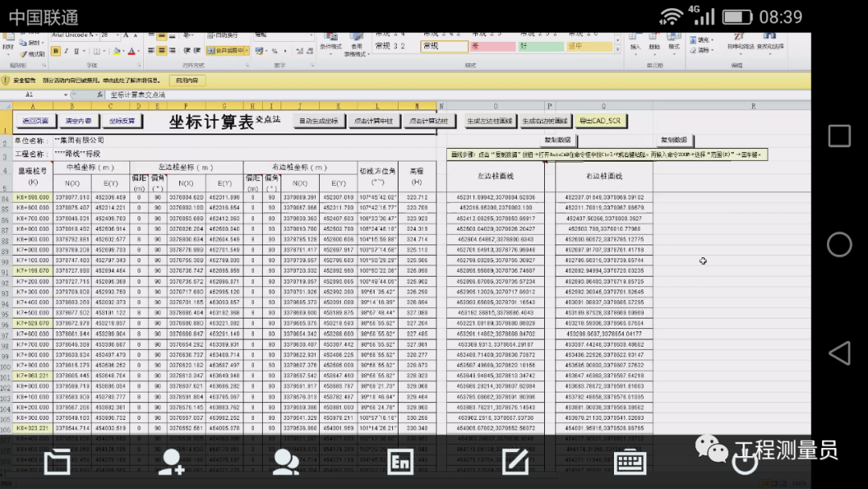868x489 pixels.
Task: Click the 清空内容 sheet button
Action: tap(79, 121)
